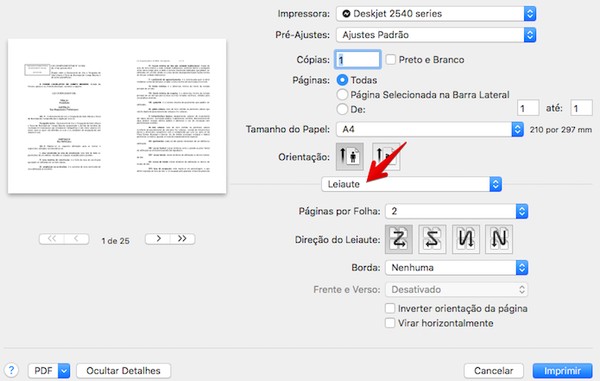Viewport: 600px width, 381px height.
Task: Open Impressora dropdown Deskjet 2540 series
Action: [x=436, y=14]
